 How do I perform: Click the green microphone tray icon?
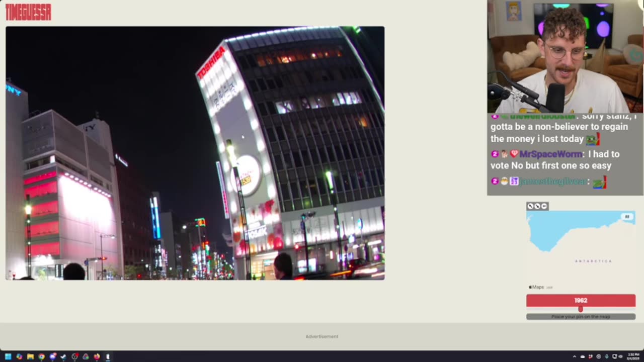click(607, 356)
